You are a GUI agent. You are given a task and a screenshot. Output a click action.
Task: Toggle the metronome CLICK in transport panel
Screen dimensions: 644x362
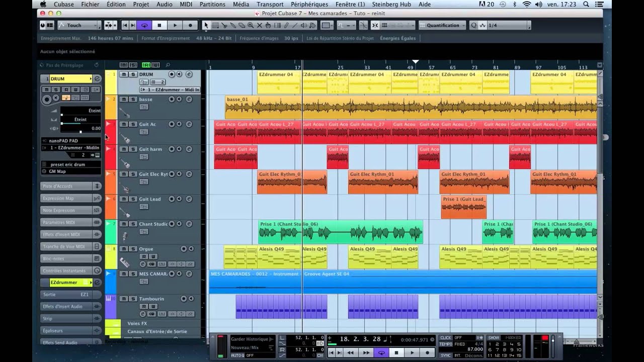pyautogui.click(x=445, y=338)
